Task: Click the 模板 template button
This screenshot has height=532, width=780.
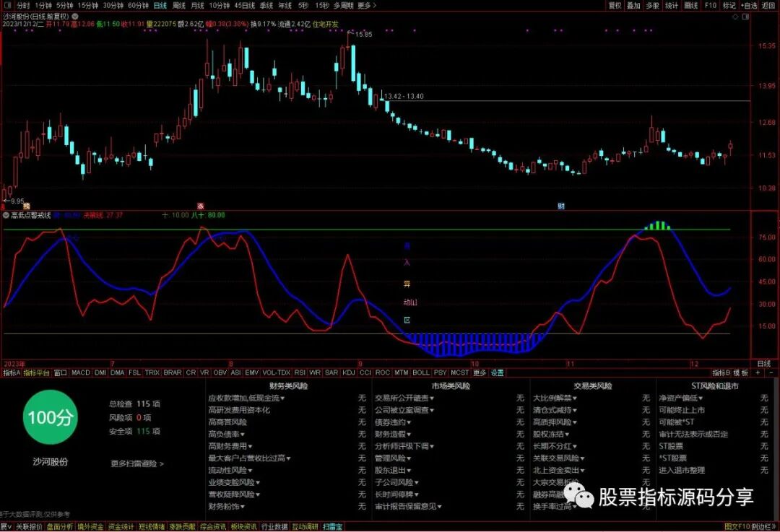Action: (x=741, y=372)
